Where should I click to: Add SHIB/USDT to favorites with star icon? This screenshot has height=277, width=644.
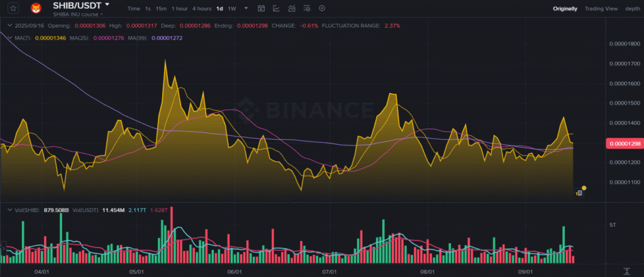pos(14,8)
